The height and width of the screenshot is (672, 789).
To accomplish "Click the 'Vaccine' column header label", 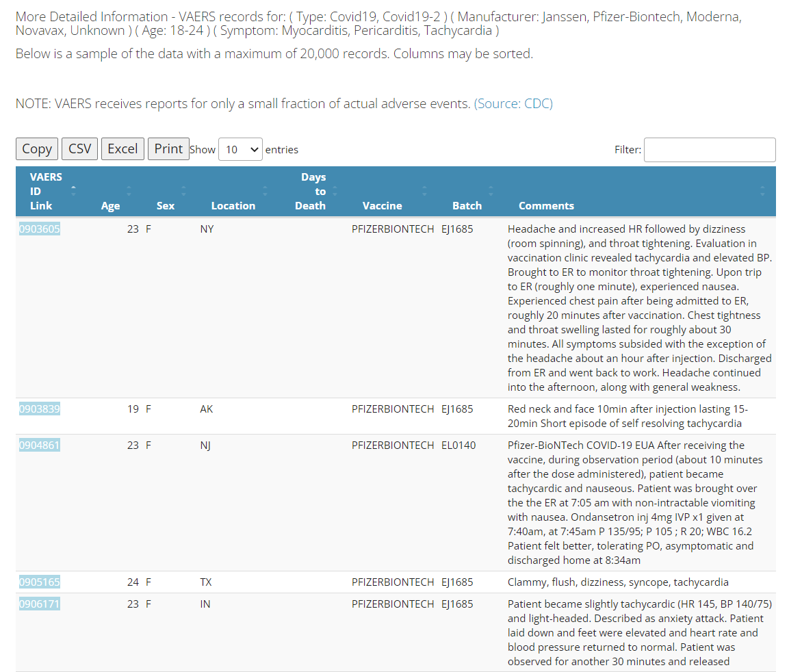I will (x=382, y=206).
